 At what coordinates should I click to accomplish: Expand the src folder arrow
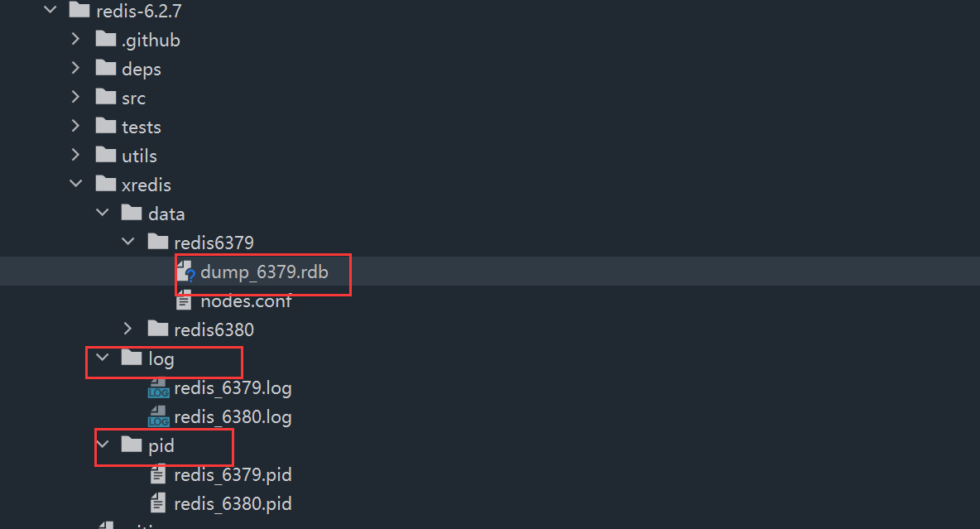[x=76, y=98]
